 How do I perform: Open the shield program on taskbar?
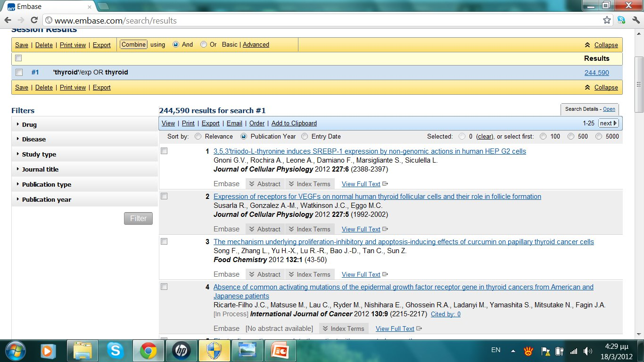(214, 351)
